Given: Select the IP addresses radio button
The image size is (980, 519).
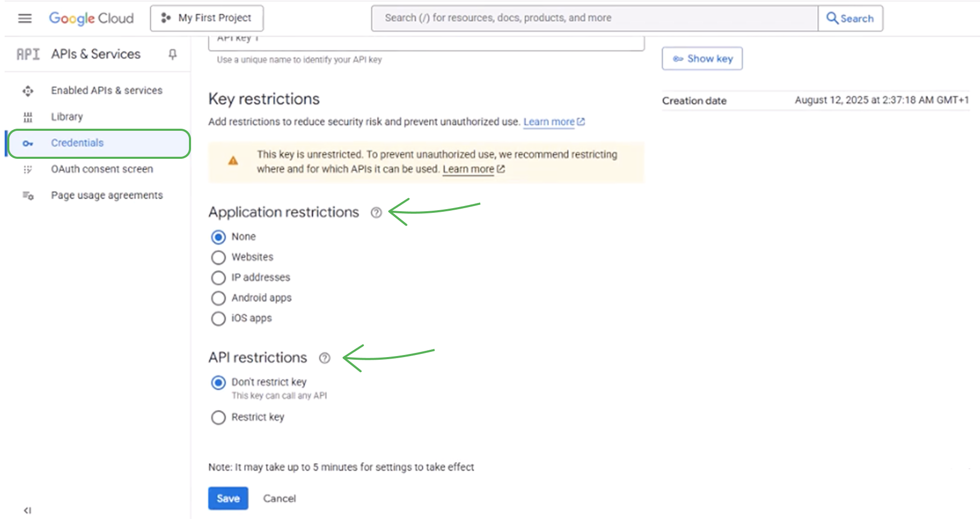Looking at the screenshot, I should coord(219,278).
